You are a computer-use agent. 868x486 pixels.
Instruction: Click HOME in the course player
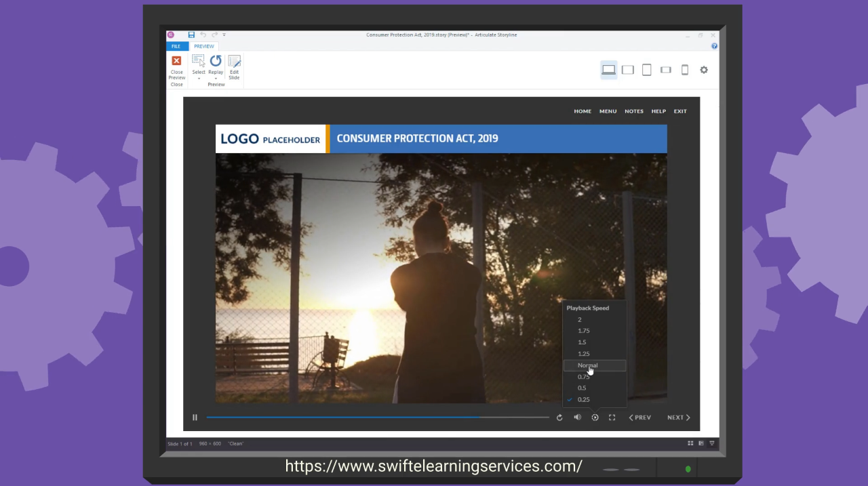583,111
